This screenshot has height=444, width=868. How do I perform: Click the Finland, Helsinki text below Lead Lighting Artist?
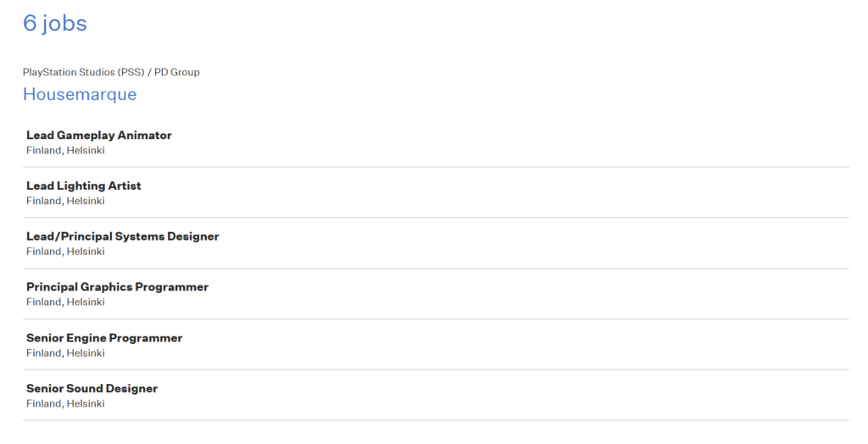(x=65, y=202)
